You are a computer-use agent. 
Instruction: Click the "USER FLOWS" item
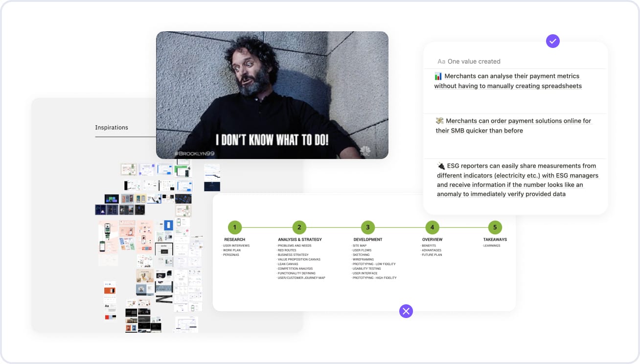[362, 250]
